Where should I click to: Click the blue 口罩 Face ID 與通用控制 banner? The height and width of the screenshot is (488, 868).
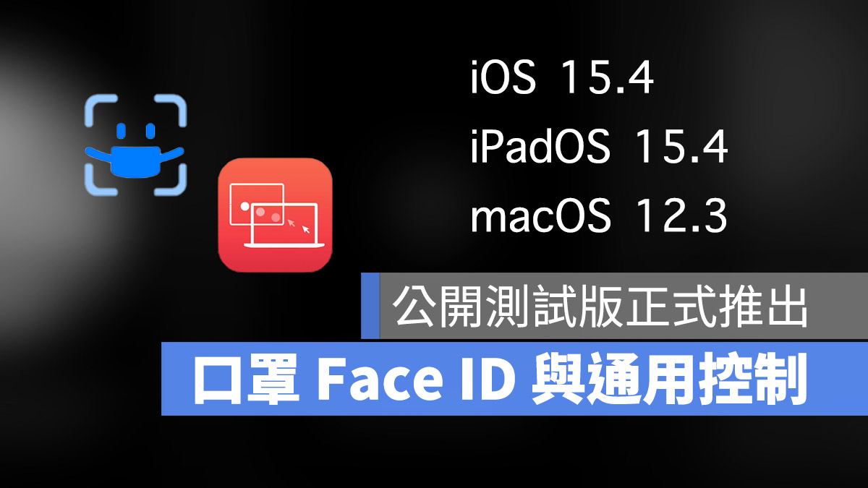[514, 379]
